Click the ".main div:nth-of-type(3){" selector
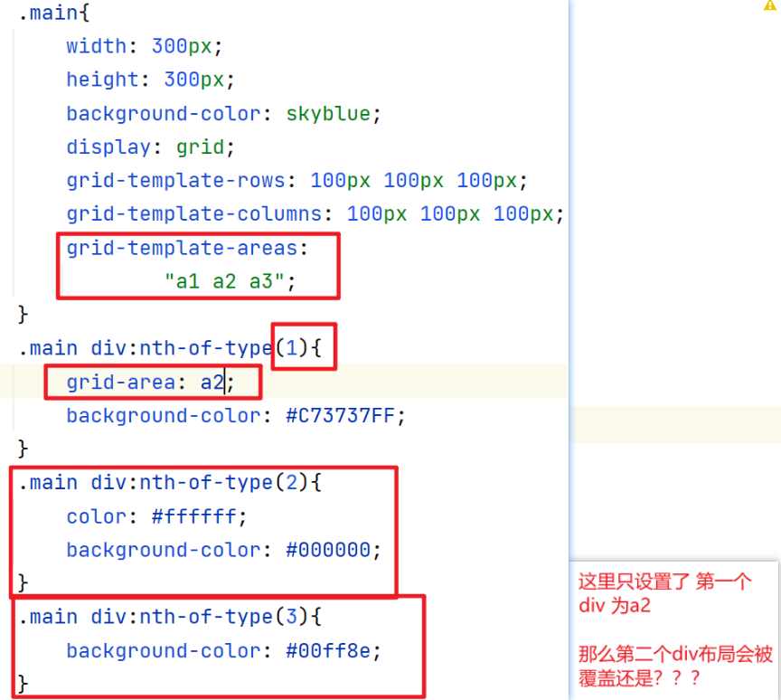 [170, 617]
